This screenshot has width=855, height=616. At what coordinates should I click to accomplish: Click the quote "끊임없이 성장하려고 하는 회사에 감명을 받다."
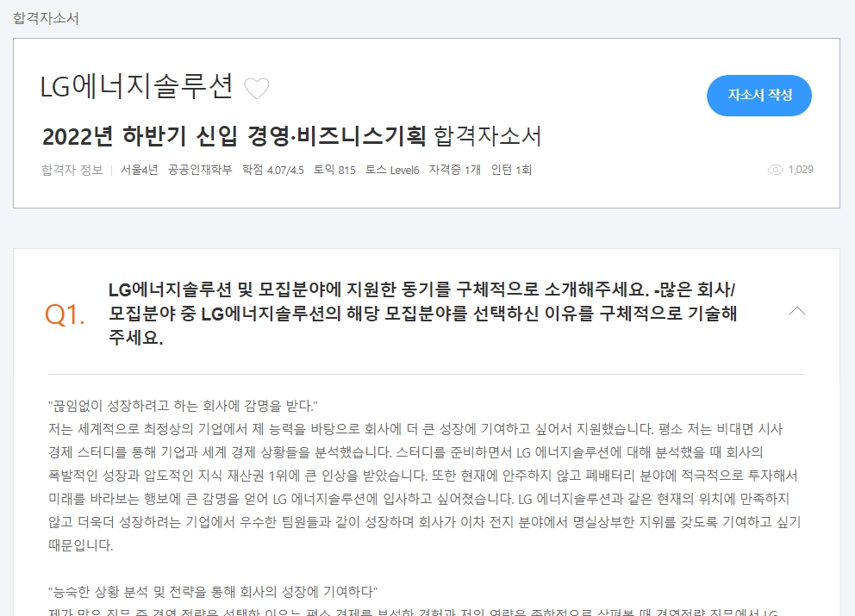click(183, 406)
